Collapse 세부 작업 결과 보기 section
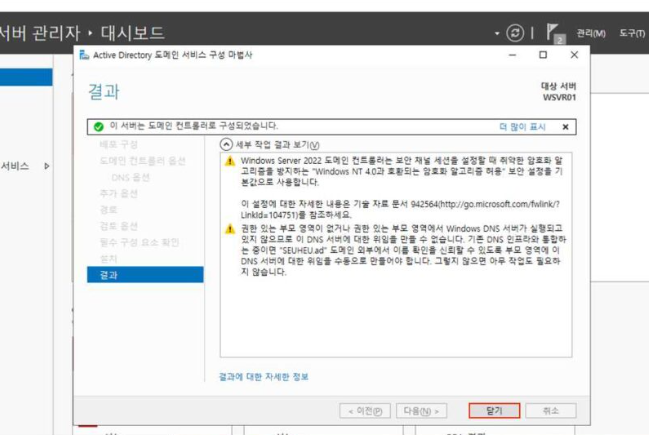The height and width of the screenshot is (435, 649). tap(226, 144)
